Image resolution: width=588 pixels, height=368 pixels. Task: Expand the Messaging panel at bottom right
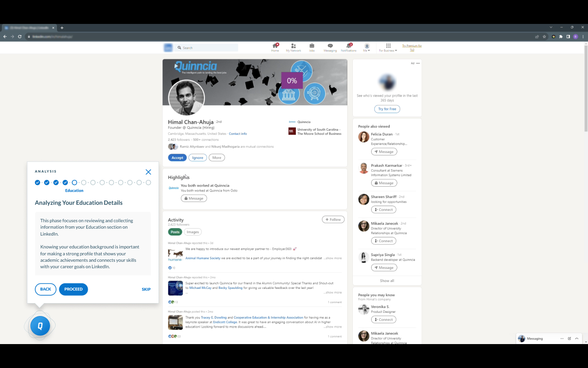point(577,339)
